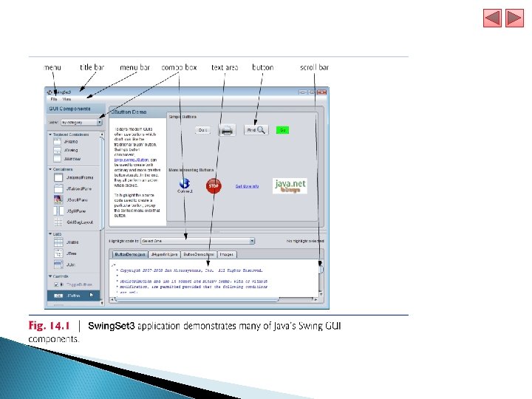The height and width of the screenshot is (399, 532).
Task: Collapse the Containers group
Action: coord(50,169)
